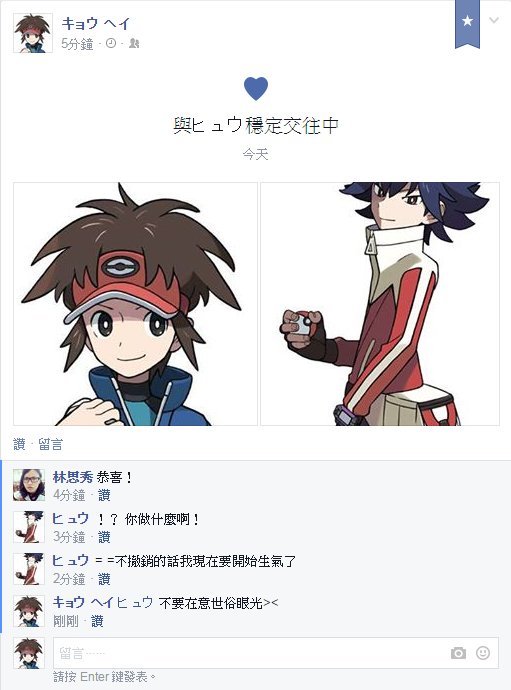Image resolution: width=511 pixels, height=690 pixels.
Task: Like 林思秀's 恭喜 comment
Action: tap(104, 495)
